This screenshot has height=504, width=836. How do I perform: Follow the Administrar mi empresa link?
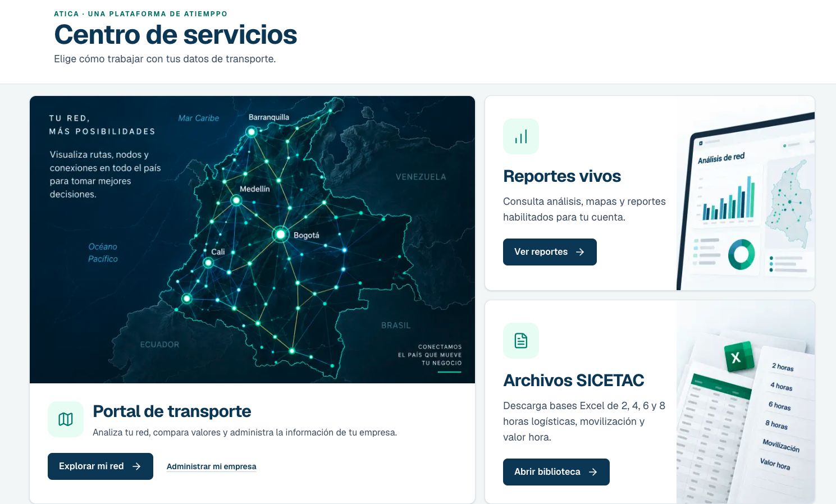pyautogui.click(x=212, y=466)
